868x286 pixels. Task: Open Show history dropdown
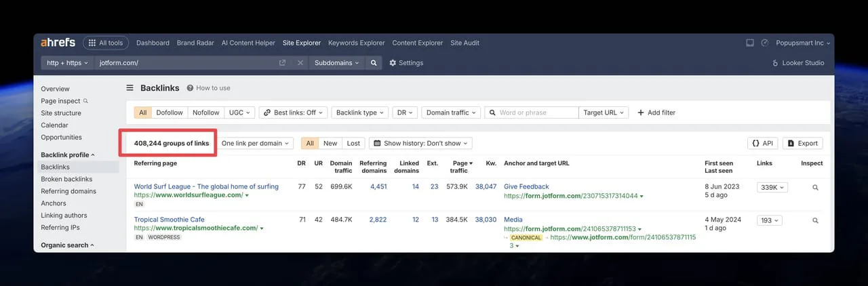tap(420, 143)
